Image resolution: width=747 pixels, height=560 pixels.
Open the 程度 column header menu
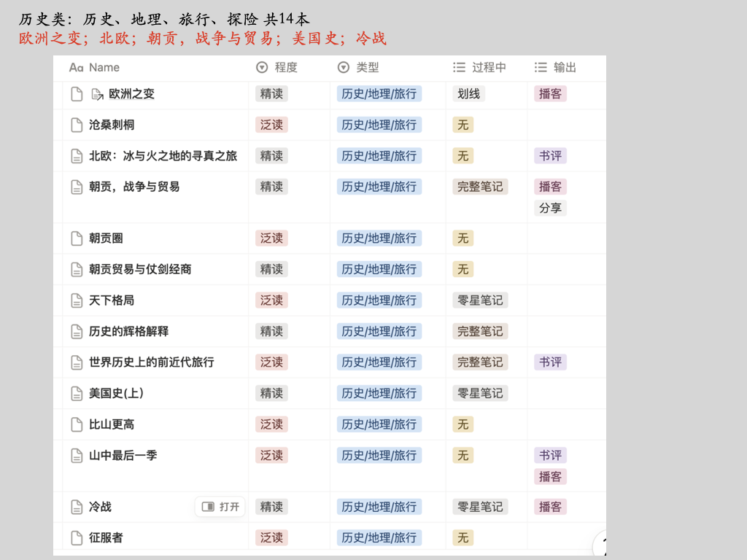pos(277,68)
